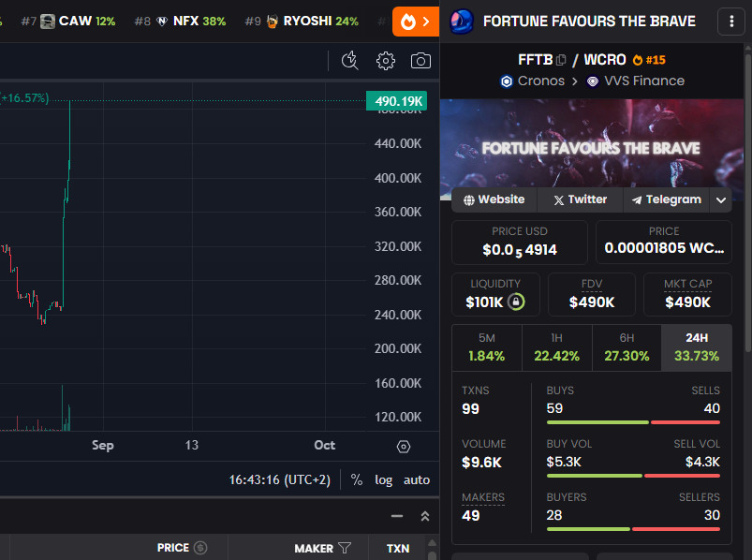Minimize the transactions panel with dash icon
752x560 pixels.
397,516
